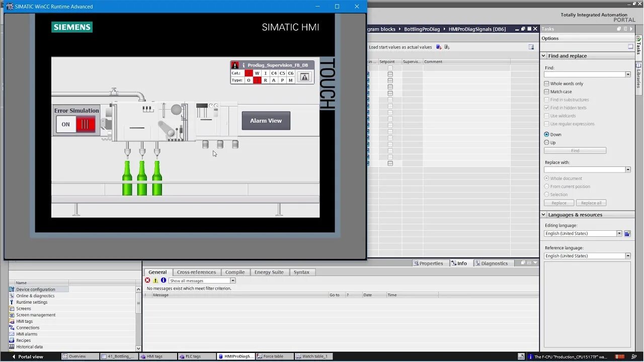Select the Down search direction radio
Screen dimensions: 644x362
546,134
